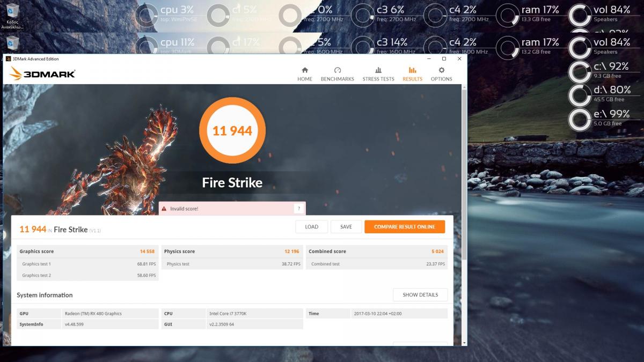Open the help question mark on Invalid score
644x362 pixels.
click(298, 209)
